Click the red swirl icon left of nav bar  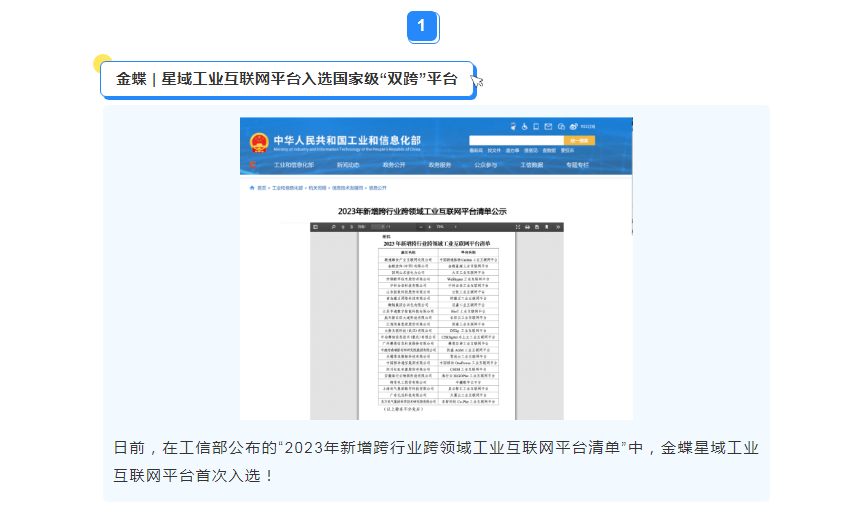(252, 164)
